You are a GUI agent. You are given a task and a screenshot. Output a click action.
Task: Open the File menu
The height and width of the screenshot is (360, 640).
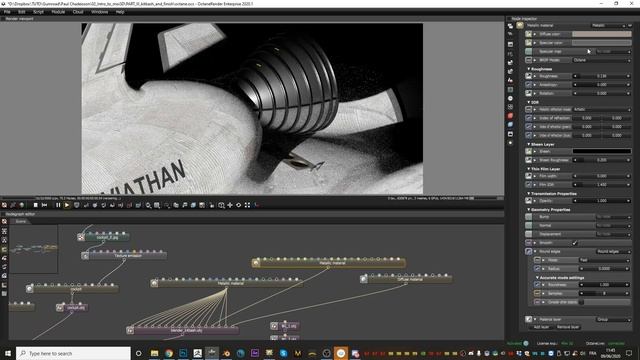click(x=7, y=12)
